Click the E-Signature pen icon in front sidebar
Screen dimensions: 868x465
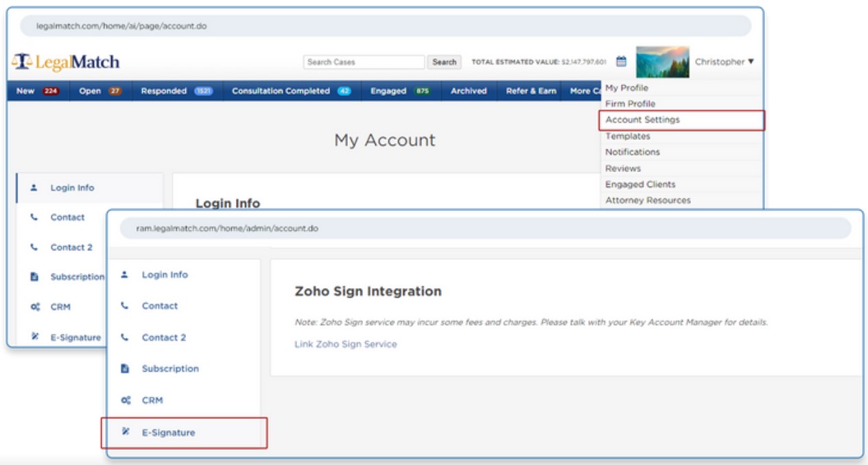point(125,432)
